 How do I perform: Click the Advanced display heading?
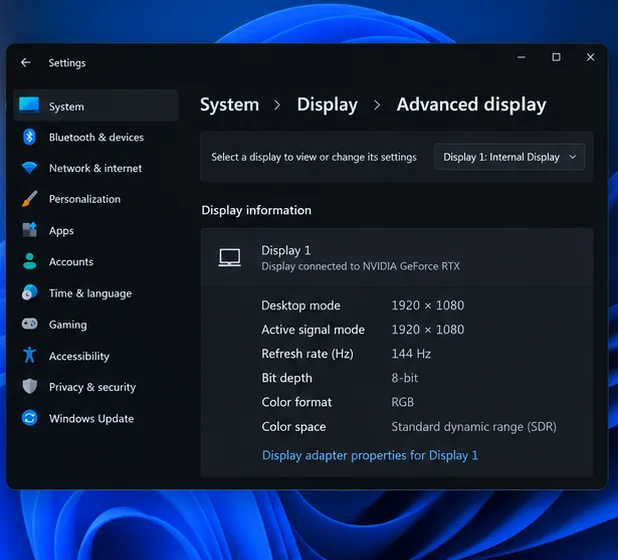(x=471, y=104)
